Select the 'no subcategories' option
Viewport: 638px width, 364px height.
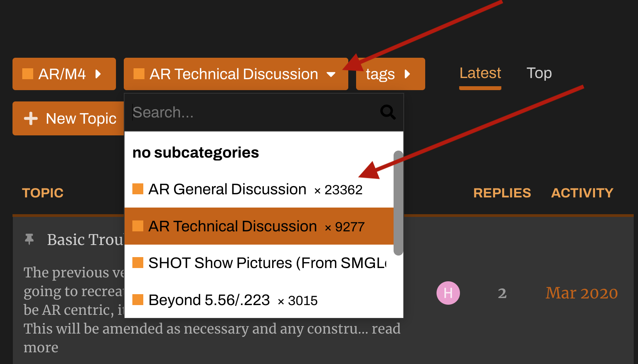[x=196, y=153]
